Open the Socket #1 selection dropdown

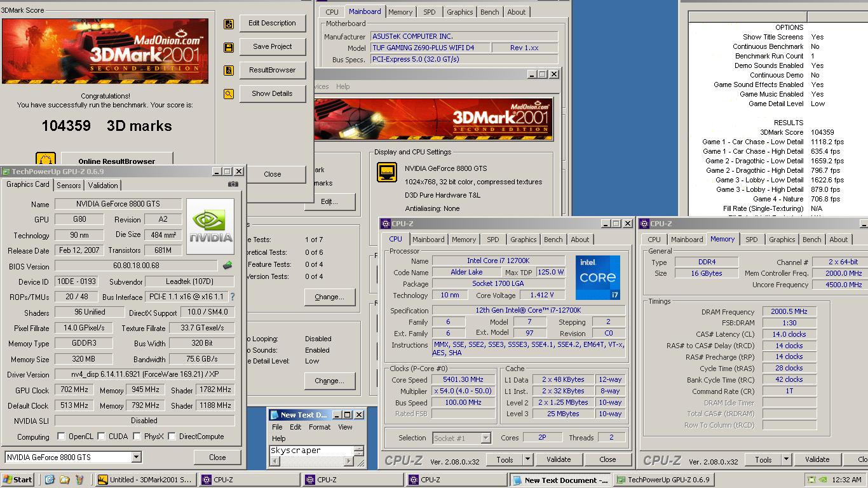(x=485, y=438)
